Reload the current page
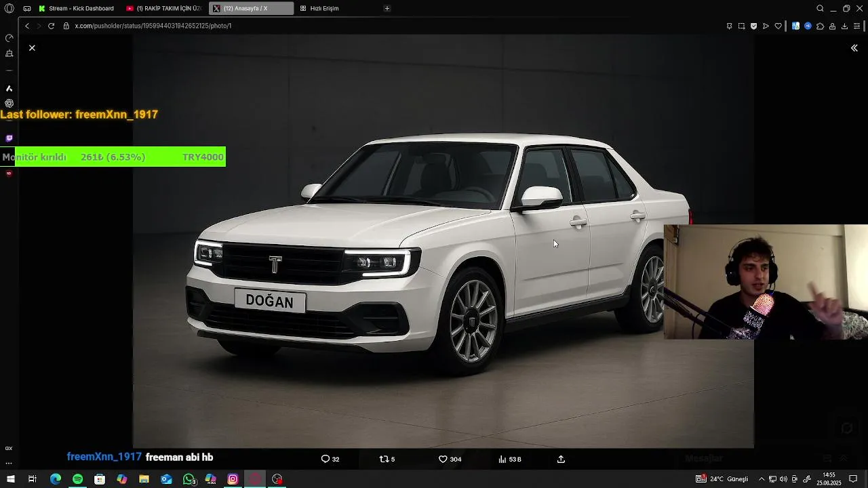Screen dimensions: 868x488 coord(51,26)
